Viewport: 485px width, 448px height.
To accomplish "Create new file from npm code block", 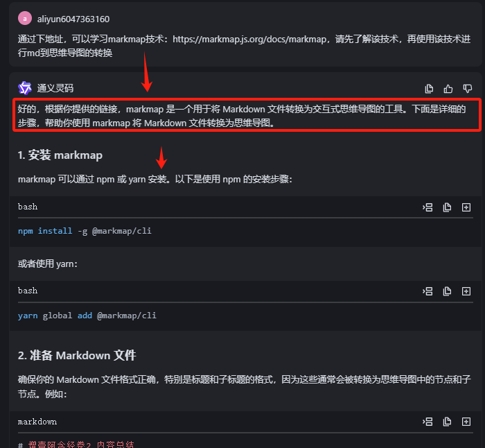I will [466, 207].
